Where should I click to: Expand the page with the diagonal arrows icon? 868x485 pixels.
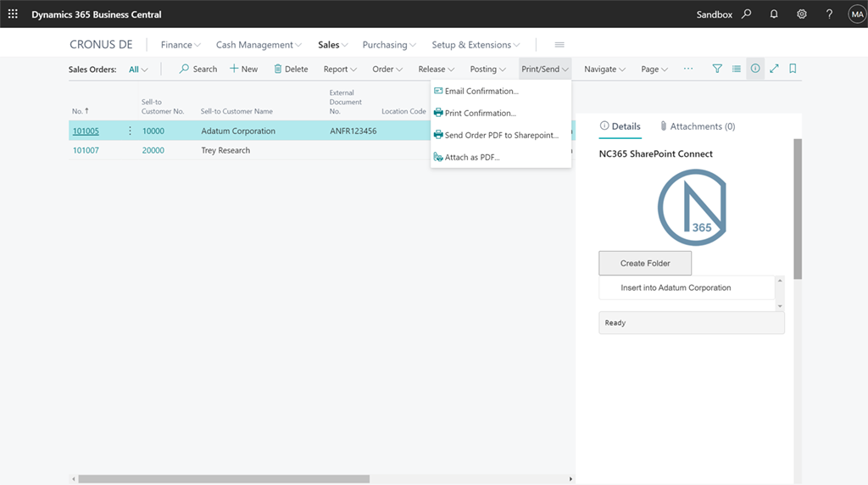[x=774, y=69]
